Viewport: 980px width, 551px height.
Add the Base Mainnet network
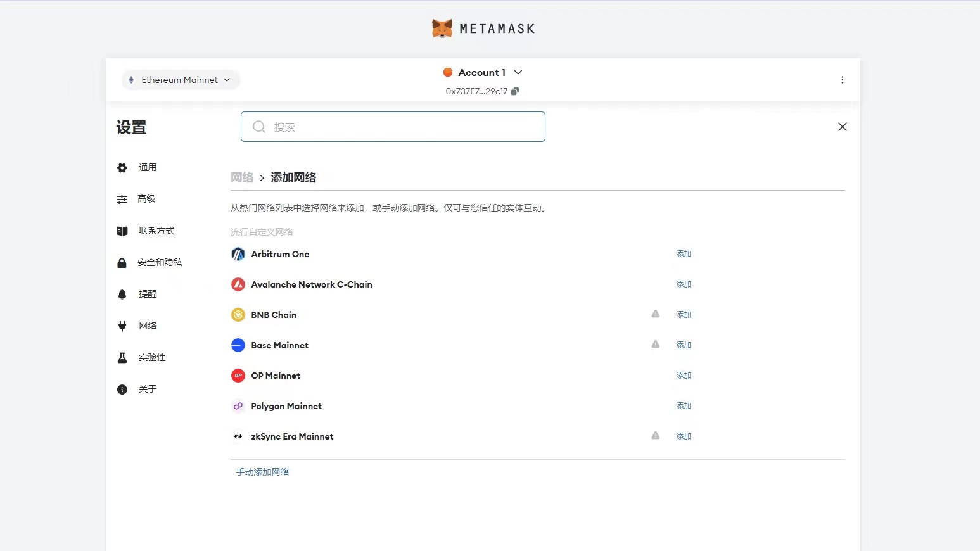684,345
